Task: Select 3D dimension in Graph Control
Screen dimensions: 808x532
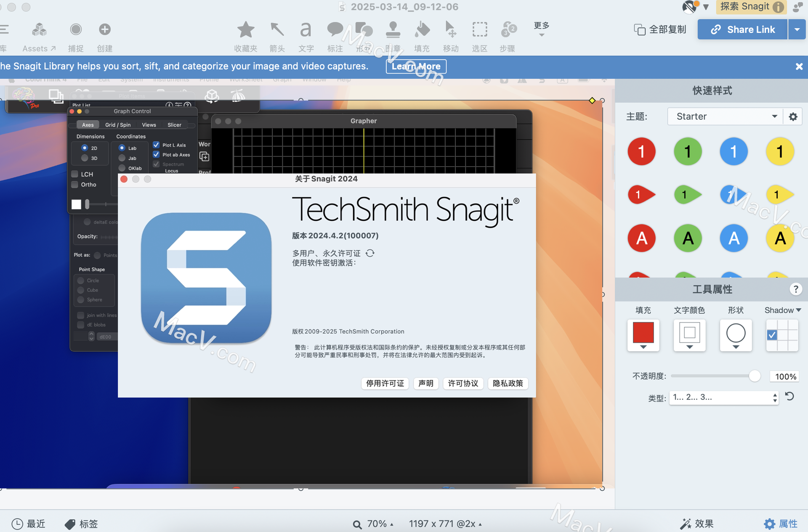Action: pos(85,158)
